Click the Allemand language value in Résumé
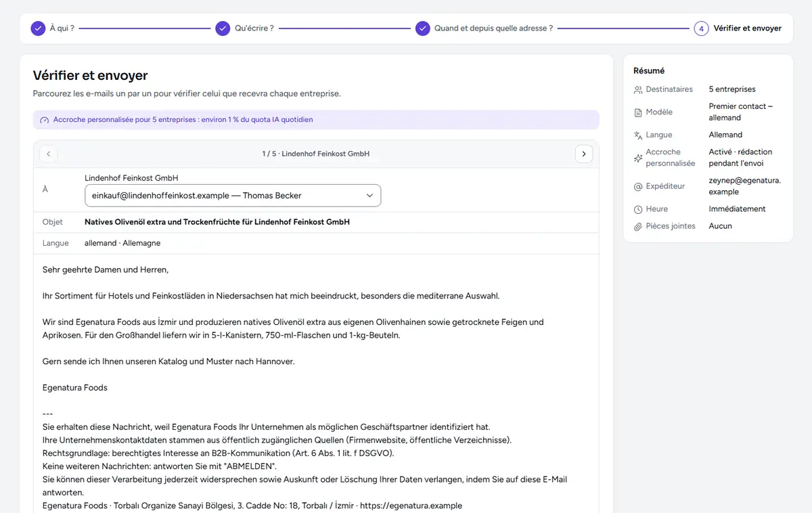 point(725,135)
